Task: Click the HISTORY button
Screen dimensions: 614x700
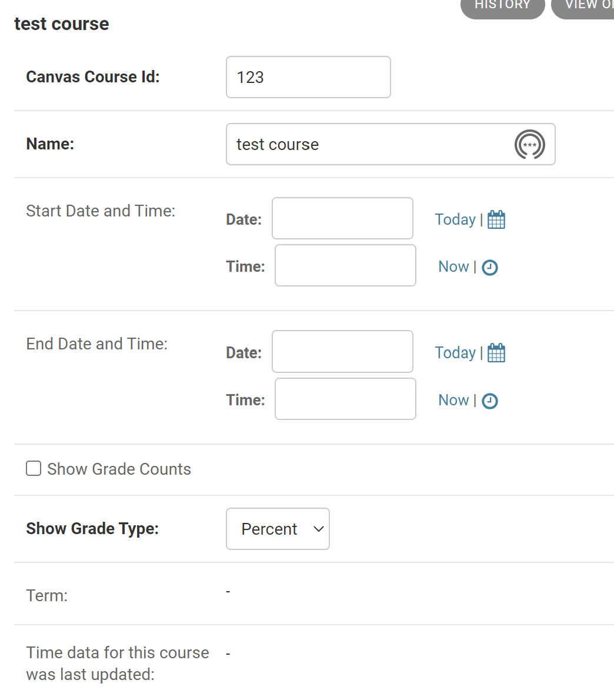Action: 502,5
